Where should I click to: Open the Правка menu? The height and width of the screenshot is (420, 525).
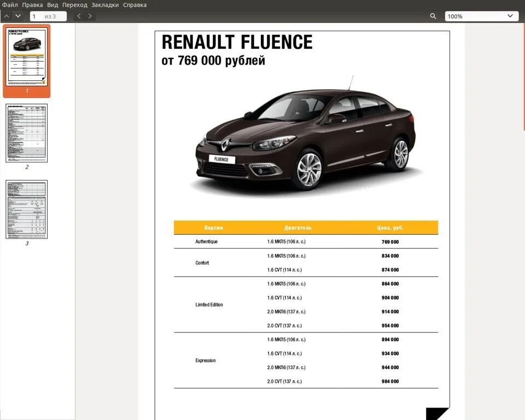32,5
